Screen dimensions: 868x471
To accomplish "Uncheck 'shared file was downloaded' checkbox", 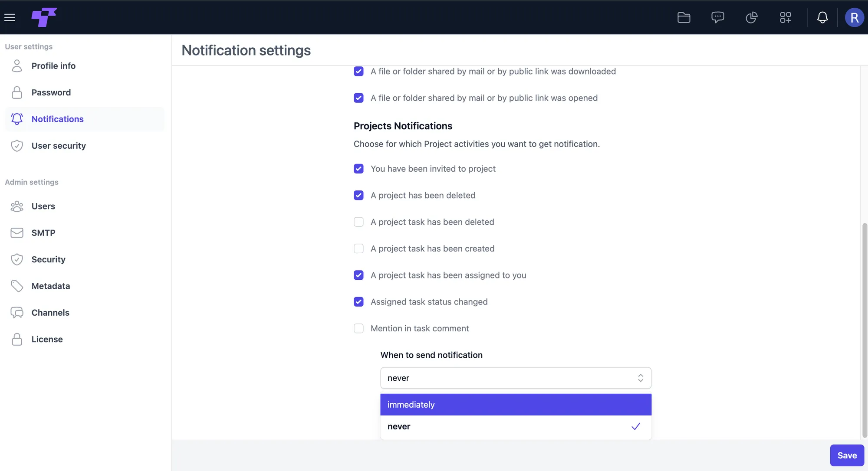I will click(x=358, y=71).
